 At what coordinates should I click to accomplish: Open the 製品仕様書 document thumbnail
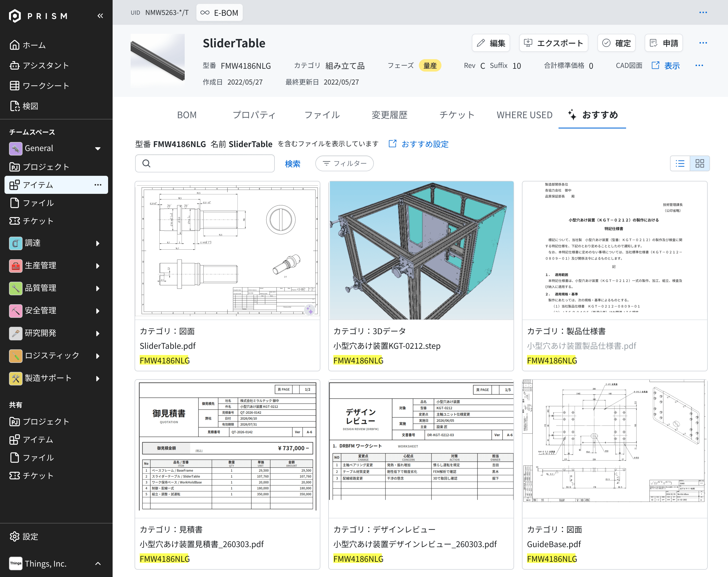[x=615, y=250]
